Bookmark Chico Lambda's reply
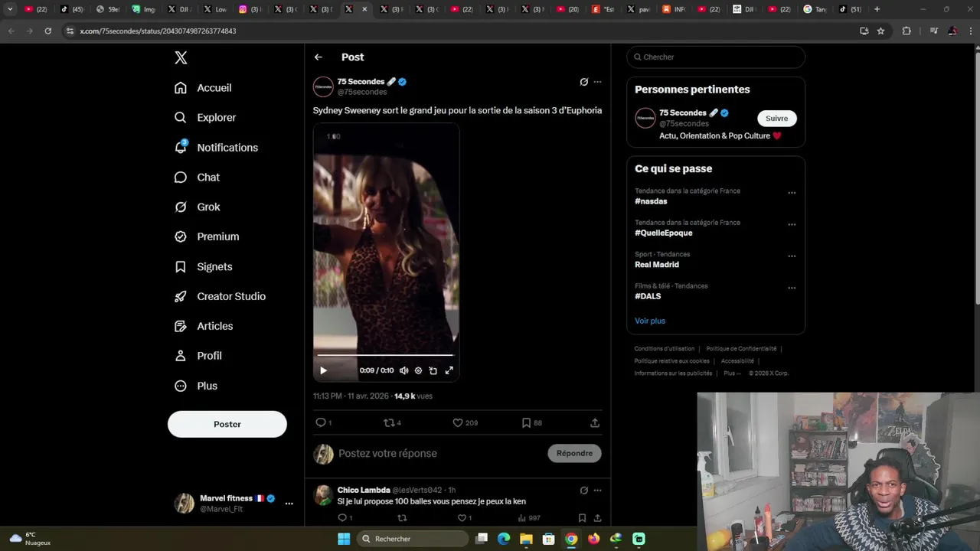Viewport: 980px width, 551px height. pos(582,518)
